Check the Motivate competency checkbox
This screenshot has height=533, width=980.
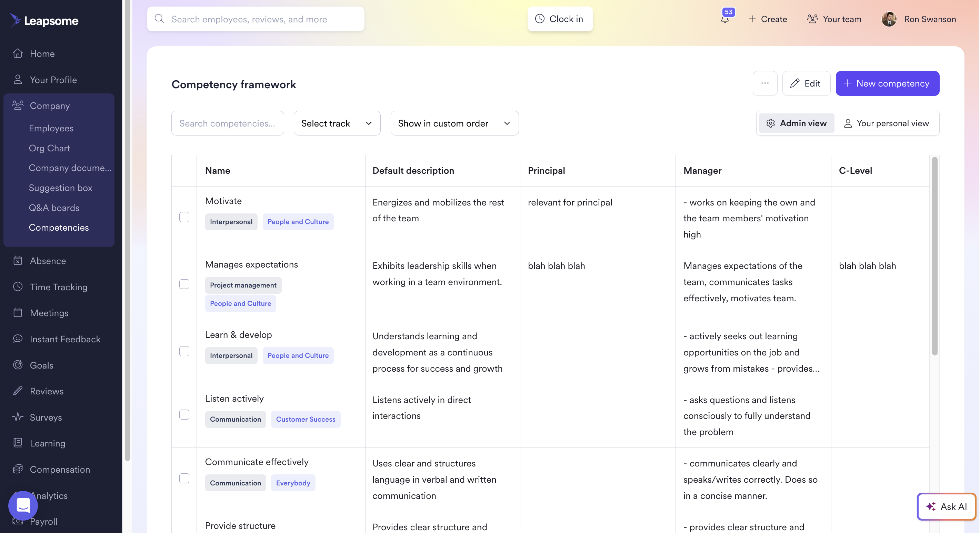pyautogui.click(x=184, y=217)
